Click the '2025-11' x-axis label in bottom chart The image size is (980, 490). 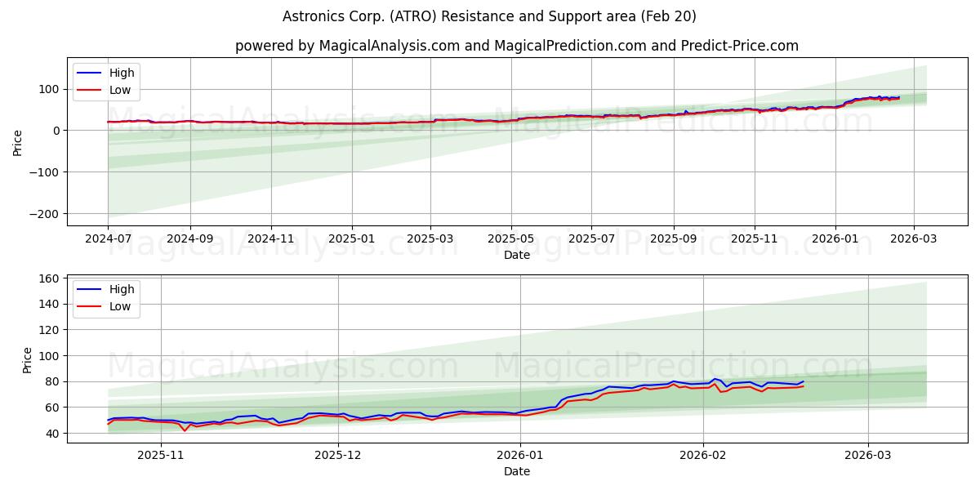click(x=161, y=457)
